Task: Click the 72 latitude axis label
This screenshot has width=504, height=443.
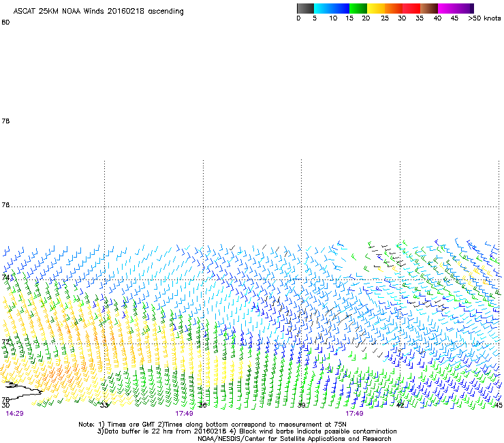Action: pos(5,341)
